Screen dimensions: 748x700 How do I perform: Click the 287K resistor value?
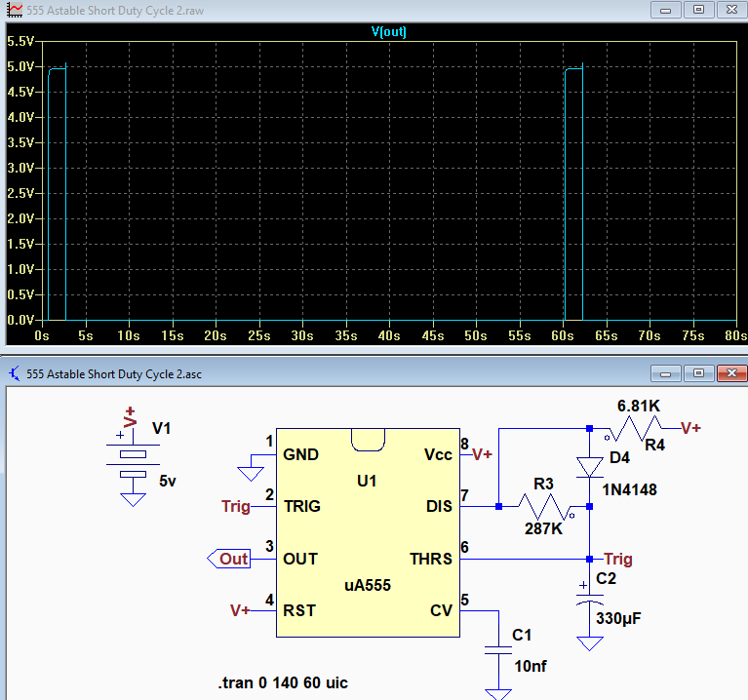tap(543, 528)
